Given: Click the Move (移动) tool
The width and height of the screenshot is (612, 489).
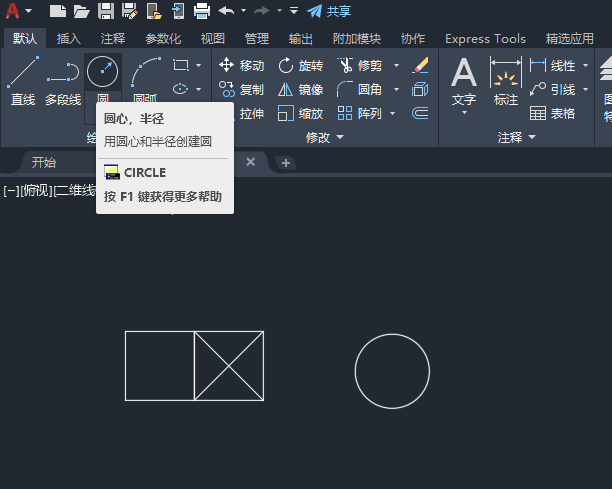Looking at the screenshot, I should point(241,65).
